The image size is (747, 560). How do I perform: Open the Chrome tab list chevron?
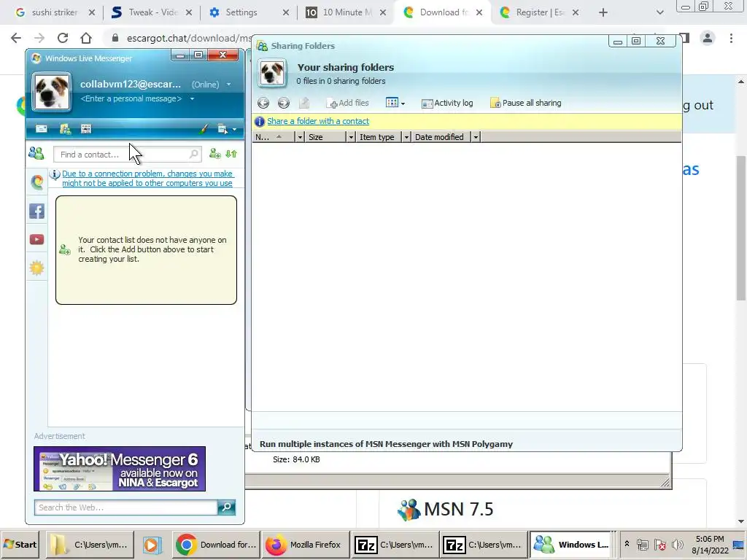pyautogui.click(x=659, y=12)
